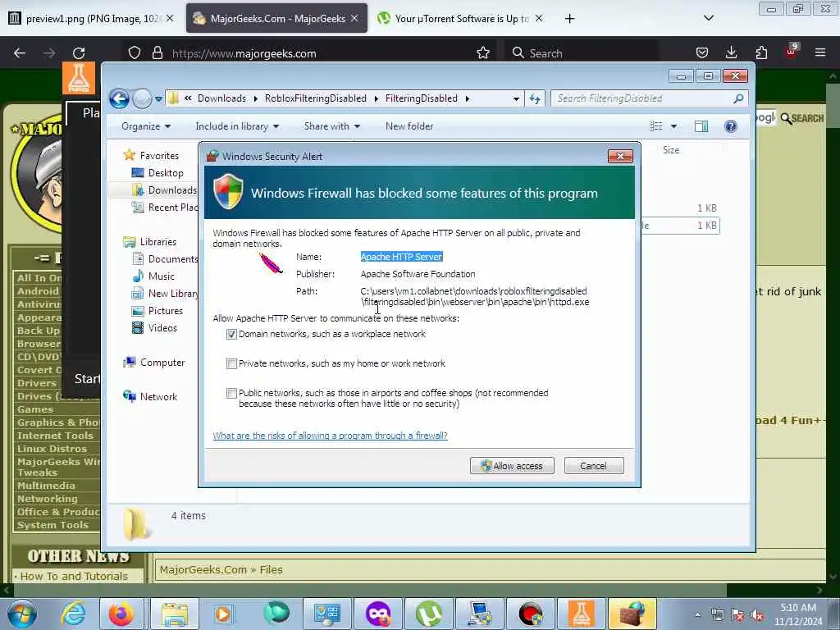Click New folder in Explorer toolbar
The height and width of the screenshot is (630, 840).
[409, 126]
